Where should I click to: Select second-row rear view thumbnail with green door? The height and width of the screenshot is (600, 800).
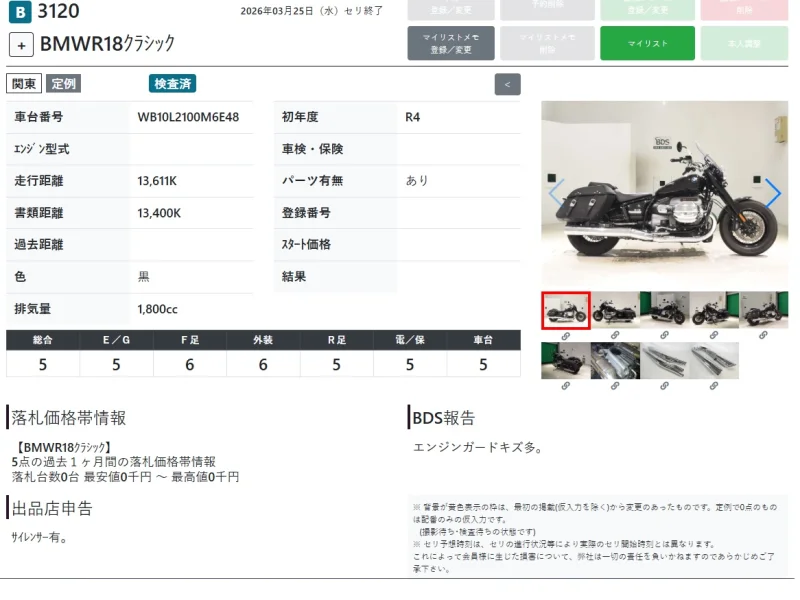coord(565,361)
